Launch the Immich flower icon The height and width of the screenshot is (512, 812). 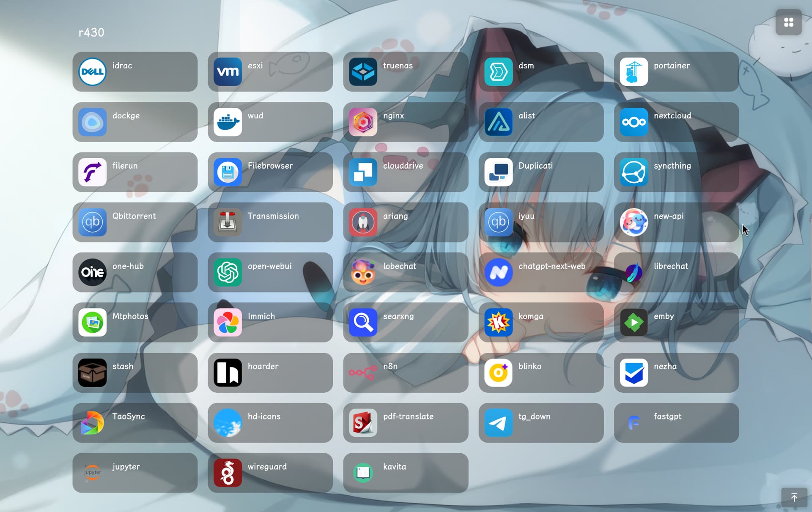(228, 323)
